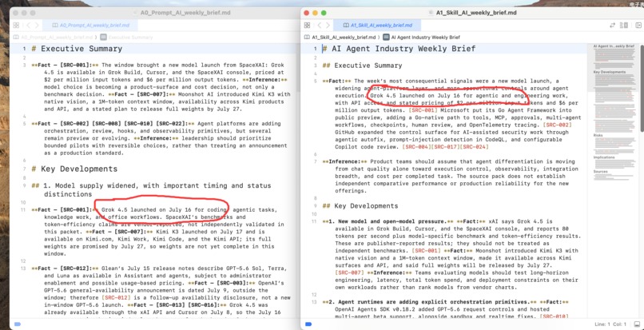Screen dimensions: 644x330
Task: Click the Line: 1 Col: 1 indicator
Action: (610, 324)
